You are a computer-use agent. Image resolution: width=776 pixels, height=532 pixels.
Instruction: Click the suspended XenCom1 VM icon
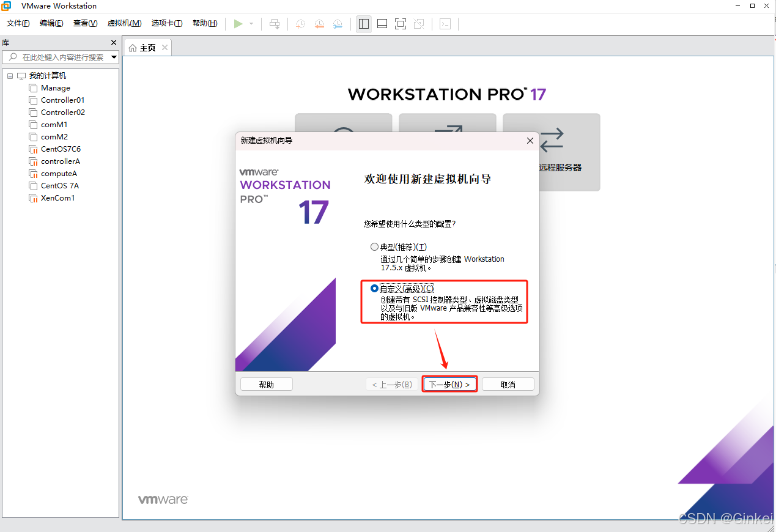click(x=33, y=198)
